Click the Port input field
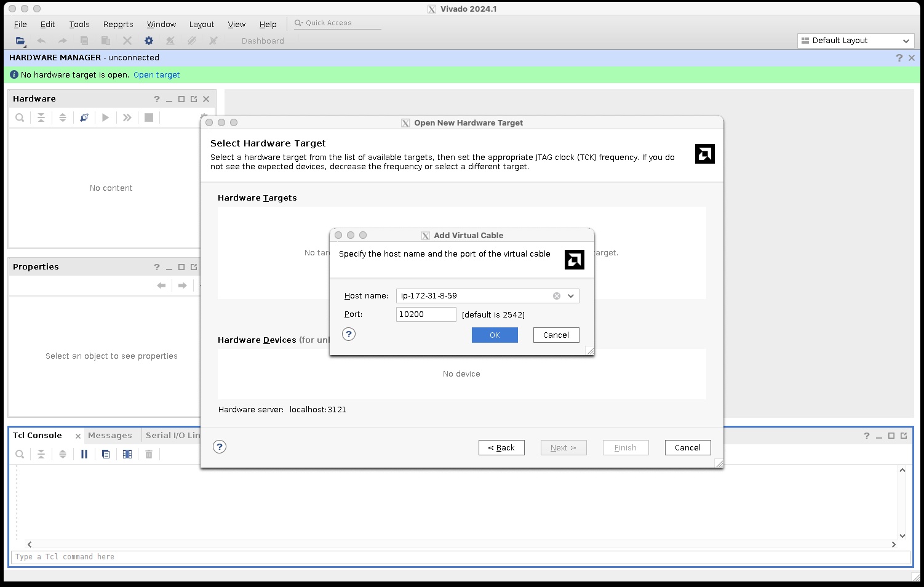924x587 pixels. coord(426,314)
